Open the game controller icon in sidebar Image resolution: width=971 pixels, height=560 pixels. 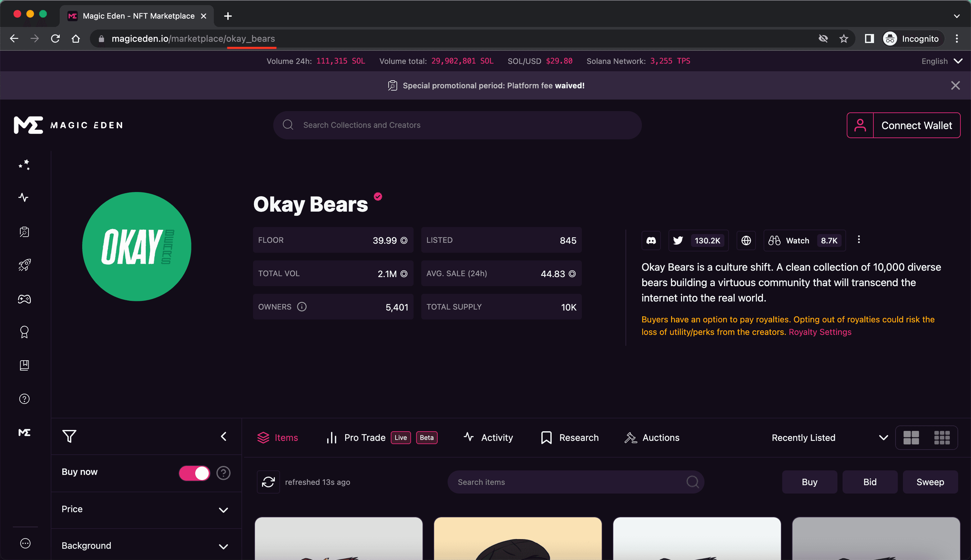(x=24, y=299)
